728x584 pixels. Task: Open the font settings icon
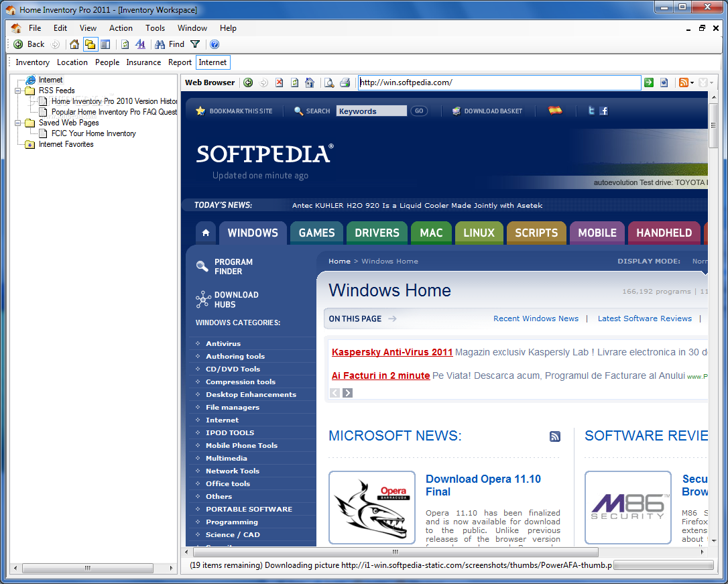click(140, 44)
